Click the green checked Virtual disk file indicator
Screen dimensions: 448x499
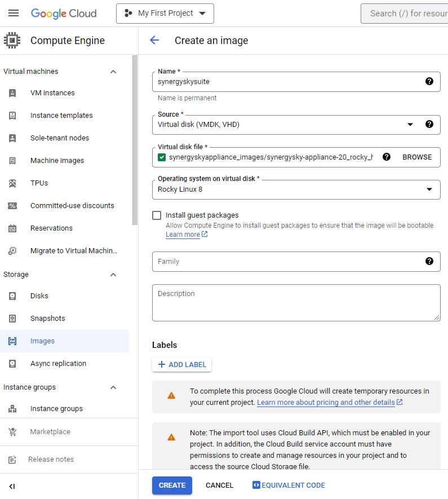(x=162, y=157)
